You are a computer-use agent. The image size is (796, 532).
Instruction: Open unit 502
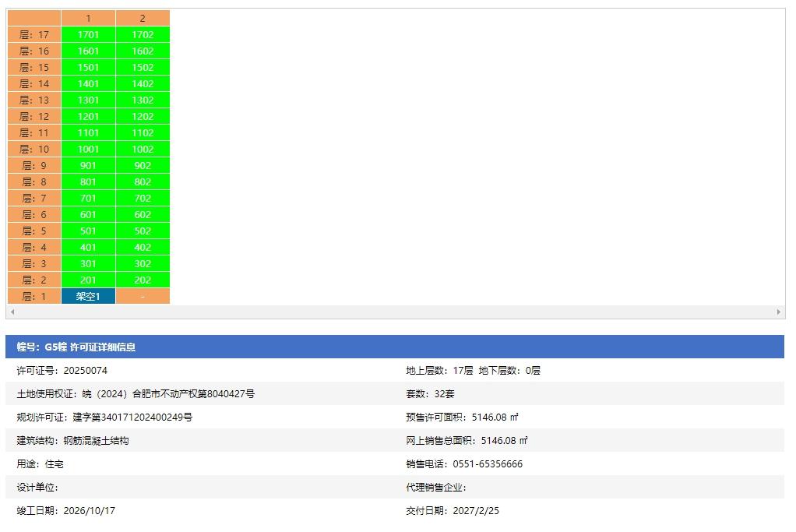143,231
